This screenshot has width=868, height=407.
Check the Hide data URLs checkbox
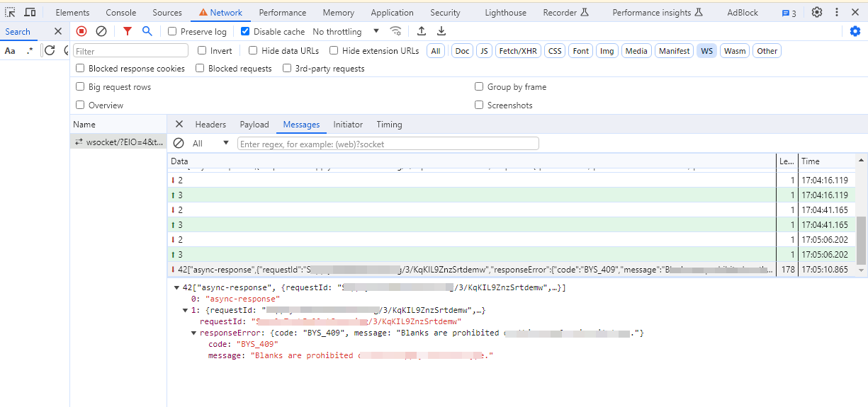(x=253, y=51)
